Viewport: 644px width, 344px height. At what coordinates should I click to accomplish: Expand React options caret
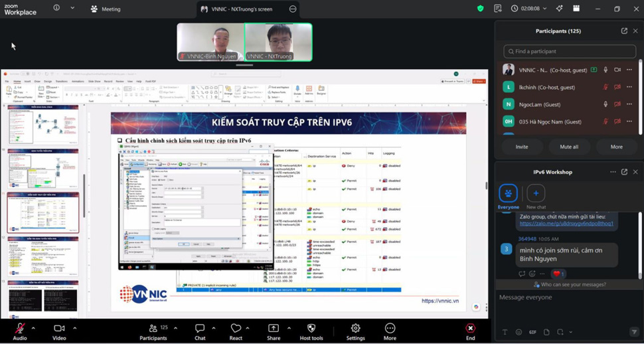(247, 328)
